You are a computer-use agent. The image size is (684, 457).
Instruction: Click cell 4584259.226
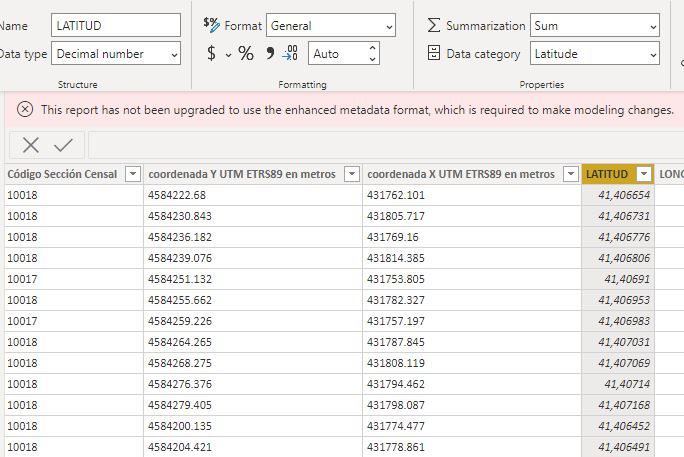click(253, 321)
